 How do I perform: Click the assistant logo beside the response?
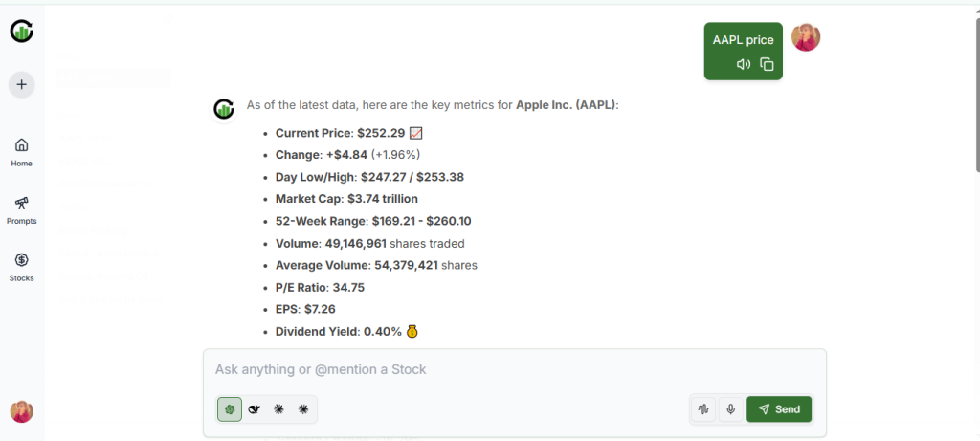[x=224, y=109]
